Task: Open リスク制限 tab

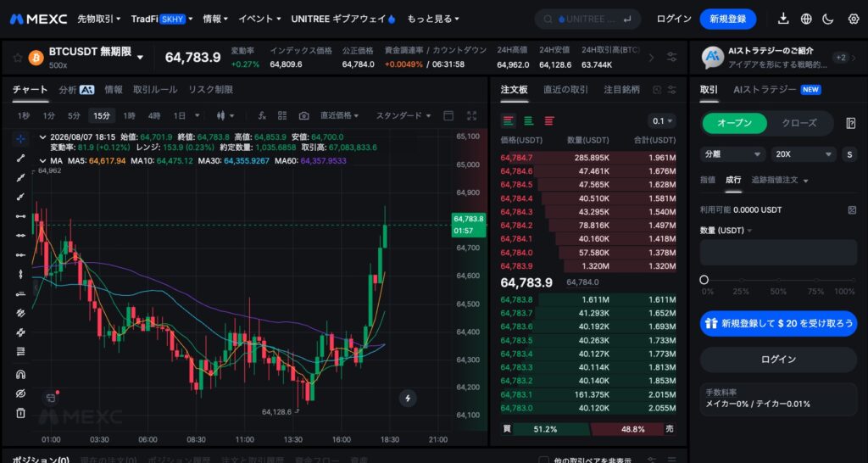Action: 210,90
